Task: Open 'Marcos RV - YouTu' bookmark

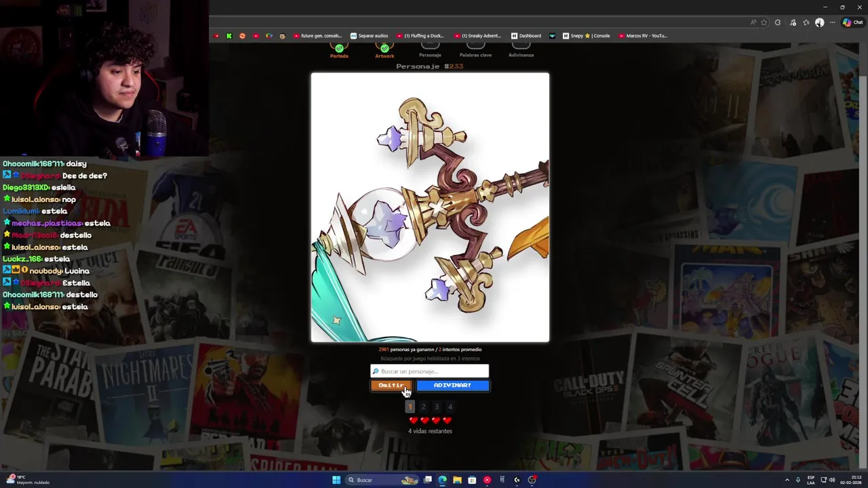Action: click(x=643, y=36)
